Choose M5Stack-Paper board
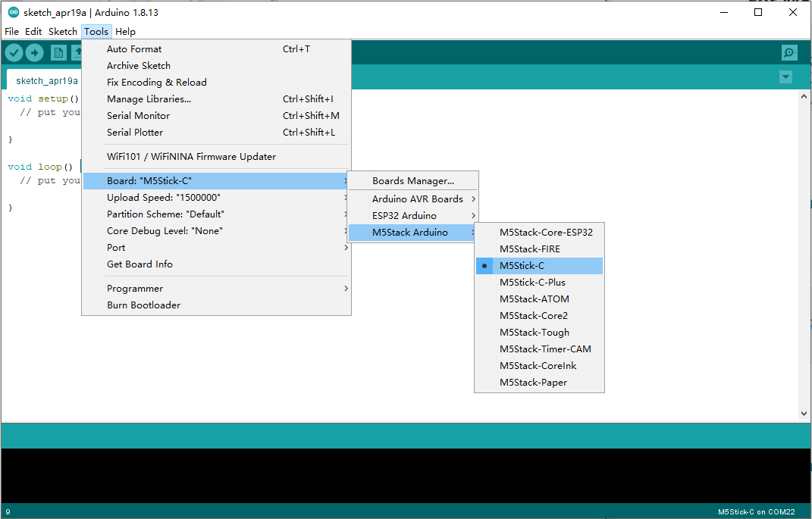812x519 pixels. (x=539, y=383)
